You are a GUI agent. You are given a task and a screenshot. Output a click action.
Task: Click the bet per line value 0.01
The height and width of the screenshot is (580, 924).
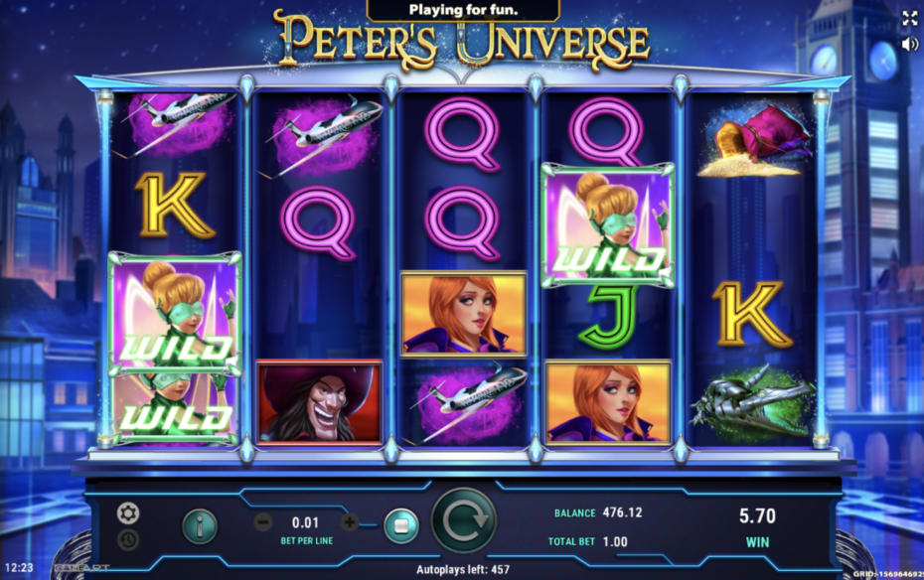point(305,522)
